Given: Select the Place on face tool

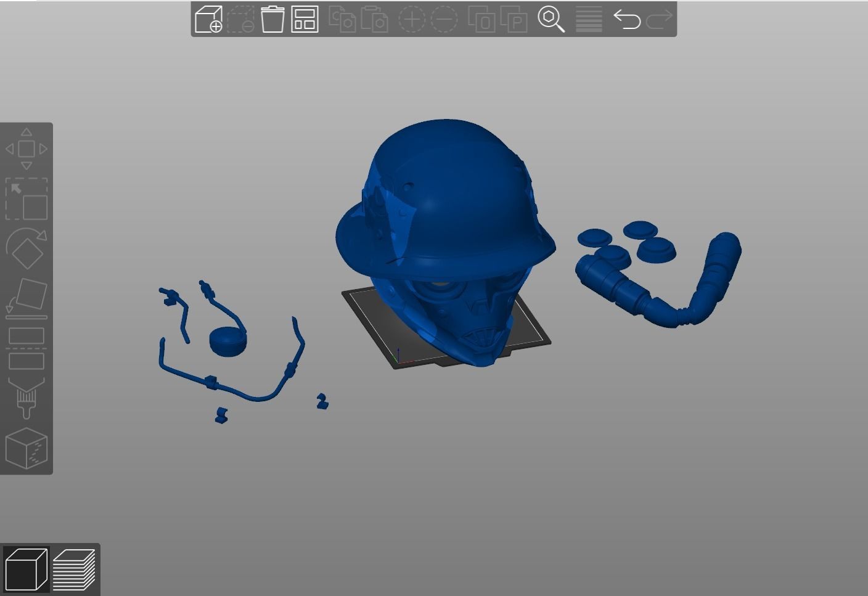Looking at the screenshot, I should (27, 298).
